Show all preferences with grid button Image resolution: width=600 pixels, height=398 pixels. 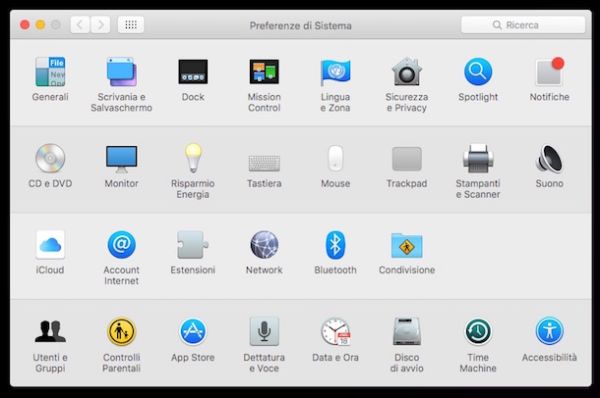pos(131,25)
